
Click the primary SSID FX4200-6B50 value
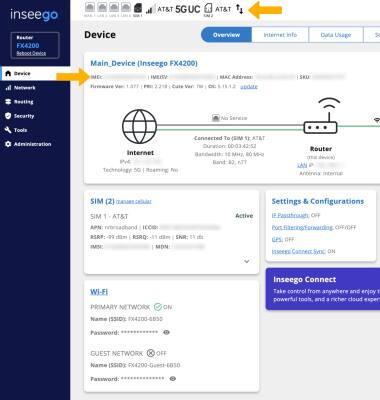(145, 319)
